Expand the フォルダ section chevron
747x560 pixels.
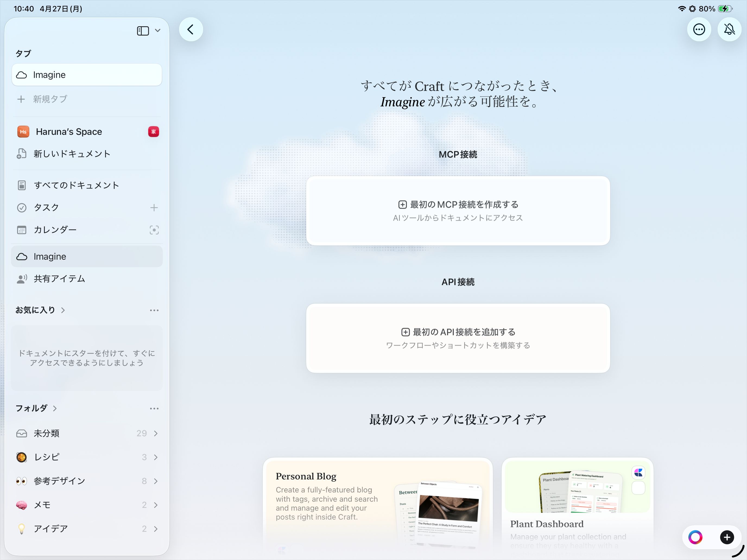[55, 408]
